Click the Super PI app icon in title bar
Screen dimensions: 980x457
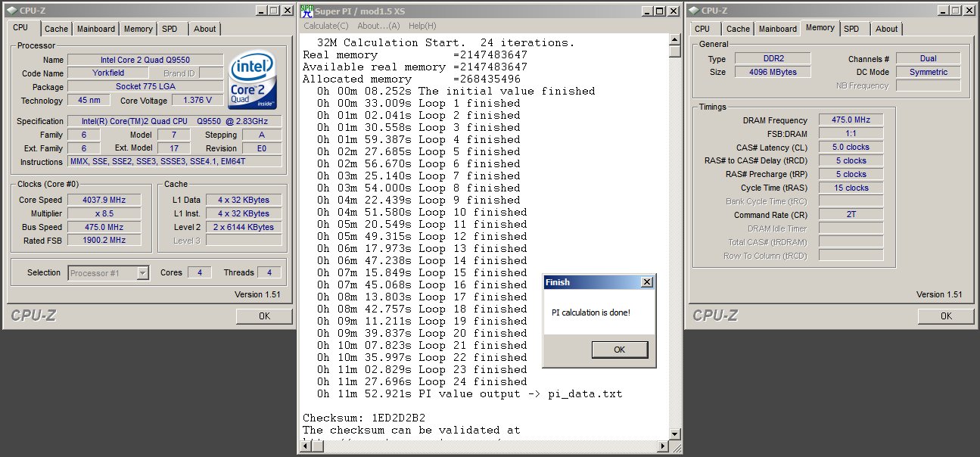click(306, 11)
